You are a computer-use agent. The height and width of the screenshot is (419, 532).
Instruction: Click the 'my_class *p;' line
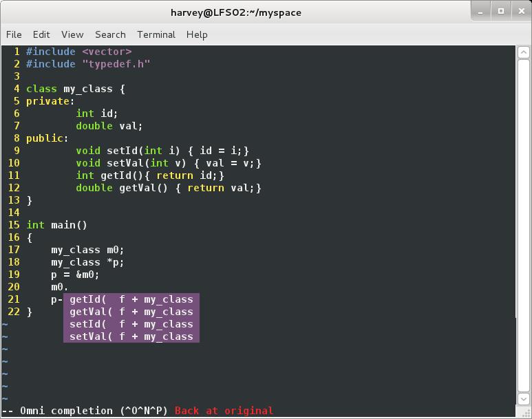(87, 262)
